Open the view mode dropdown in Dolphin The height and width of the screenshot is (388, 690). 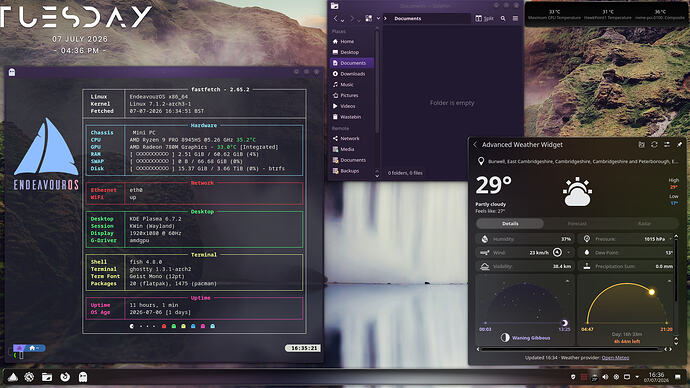point(378,18)
